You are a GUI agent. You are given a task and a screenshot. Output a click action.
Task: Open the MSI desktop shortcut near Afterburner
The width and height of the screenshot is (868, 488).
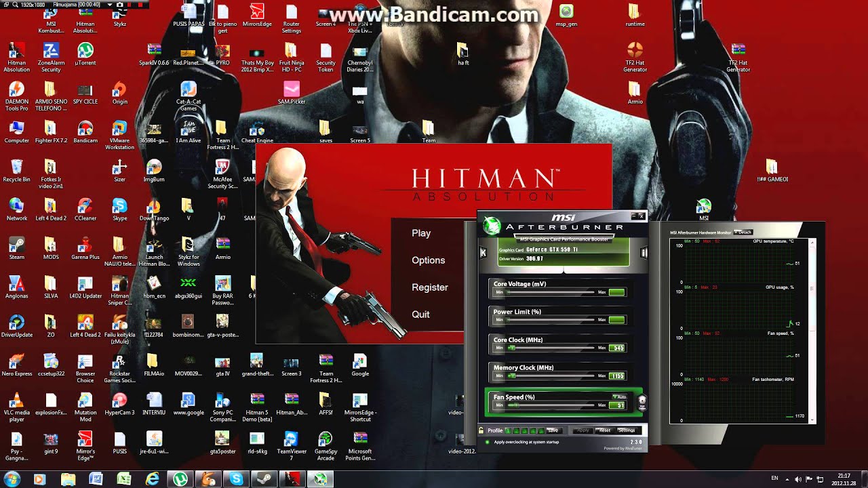click(704, 209)
